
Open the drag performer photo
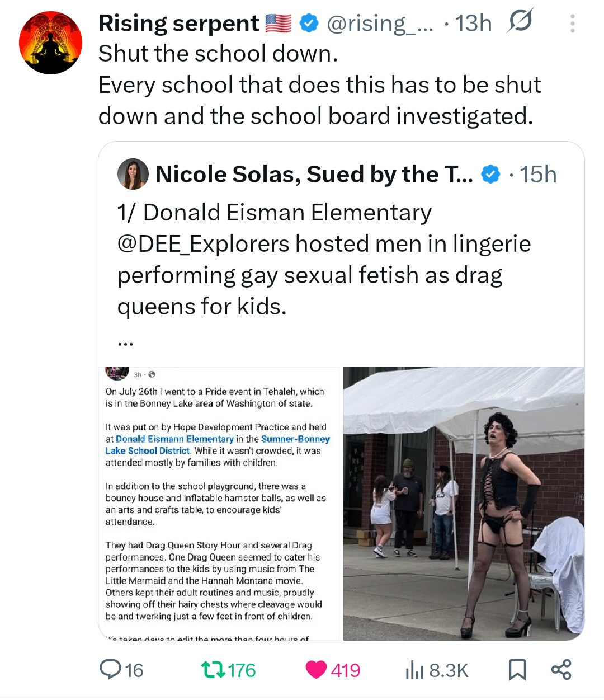464,504
